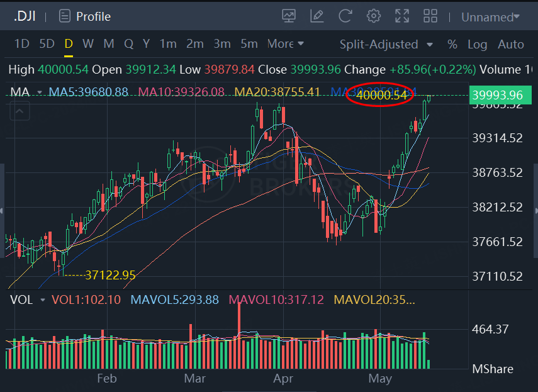Open the VOL indicator dropdown arrow
Screen dimensions: 538x392
43,300
